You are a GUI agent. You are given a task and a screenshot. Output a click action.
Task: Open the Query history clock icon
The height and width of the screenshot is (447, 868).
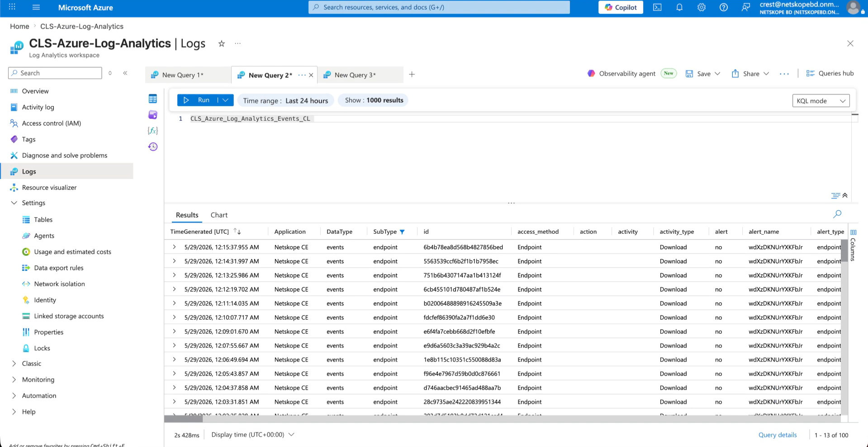(x=153, y=146)
